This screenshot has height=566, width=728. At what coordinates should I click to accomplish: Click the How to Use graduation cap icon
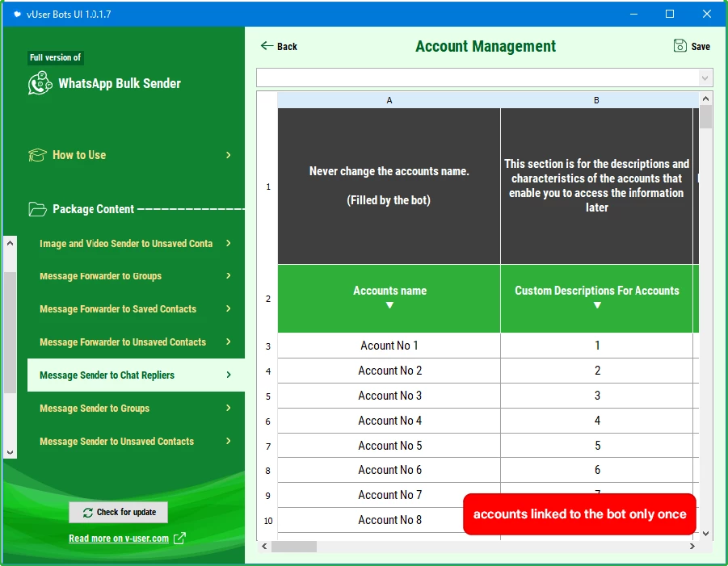(x=37, y=155)
